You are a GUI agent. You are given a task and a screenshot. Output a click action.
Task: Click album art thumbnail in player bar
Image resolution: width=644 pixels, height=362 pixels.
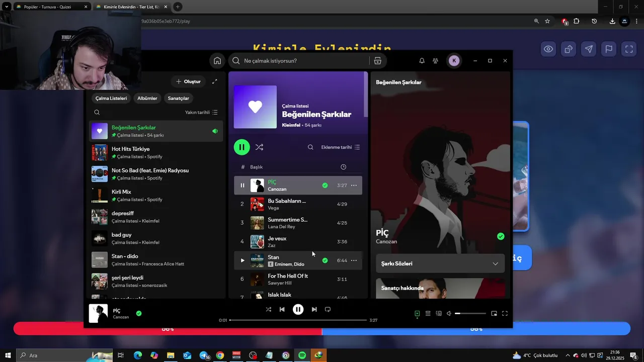(99, 314)
